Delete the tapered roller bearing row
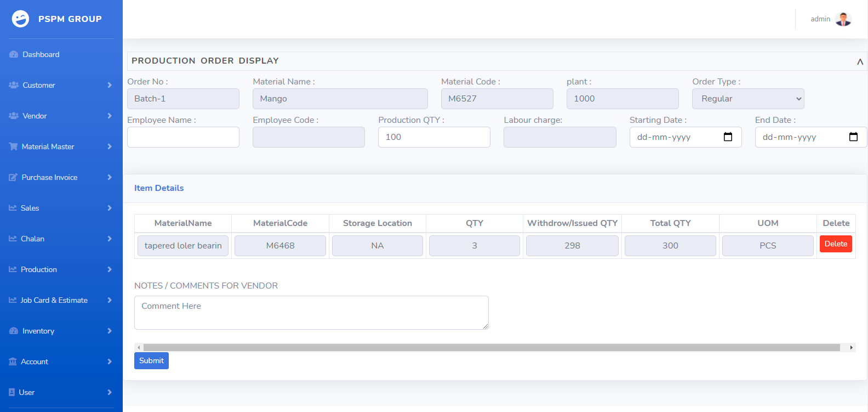The width and height of the screenshot is (868, 412). 836,244
